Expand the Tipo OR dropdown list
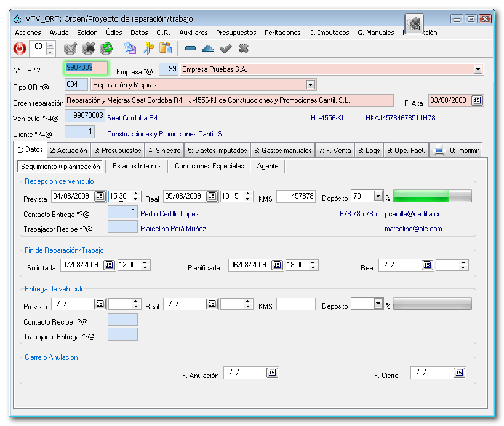This screenshot has height=426, width=504. pyautogui.click(x=311, y=85)
